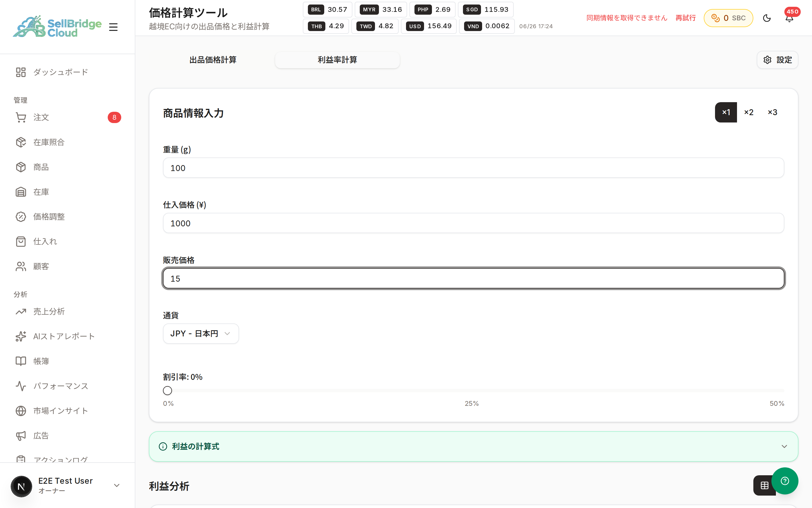
Task: Click the red 8 badge on 注文
Action: coord(114,117)
